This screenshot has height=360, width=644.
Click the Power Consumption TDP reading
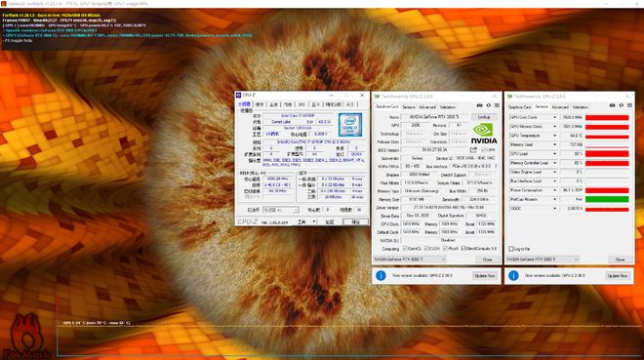(x=572, y=190)
